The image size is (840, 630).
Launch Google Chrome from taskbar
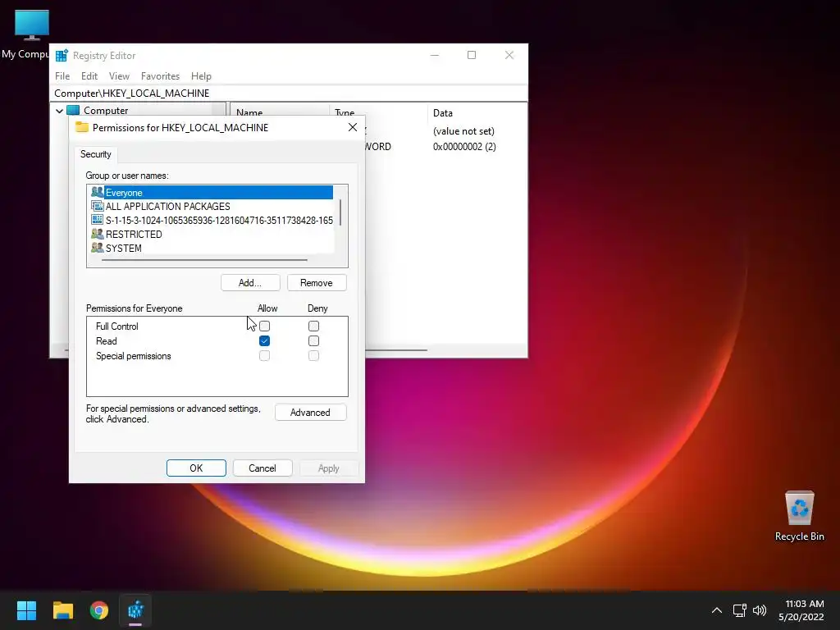[99, 610]
